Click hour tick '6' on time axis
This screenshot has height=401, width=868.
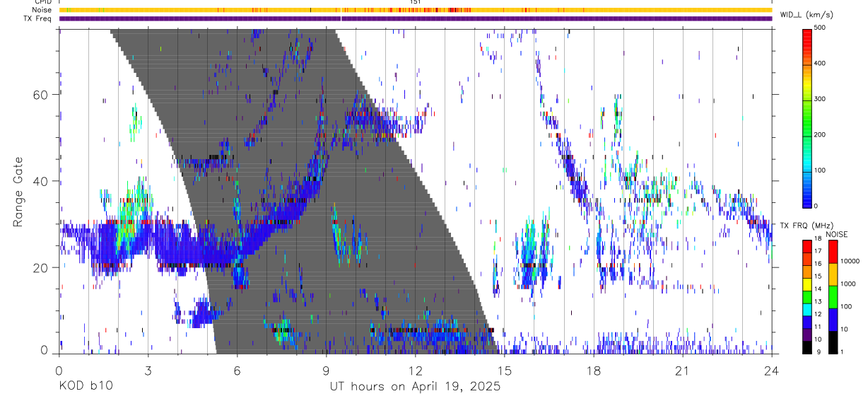point(237,371)
